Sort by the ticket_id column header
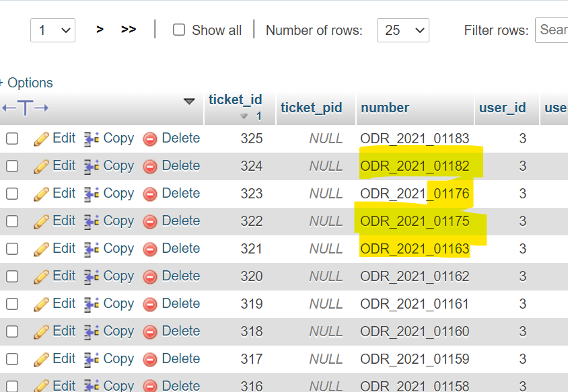 [235, 100]
